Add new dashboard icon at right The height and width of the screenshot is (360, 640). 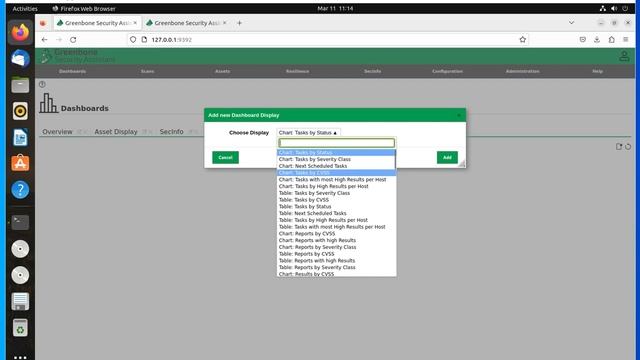(619, 147)
